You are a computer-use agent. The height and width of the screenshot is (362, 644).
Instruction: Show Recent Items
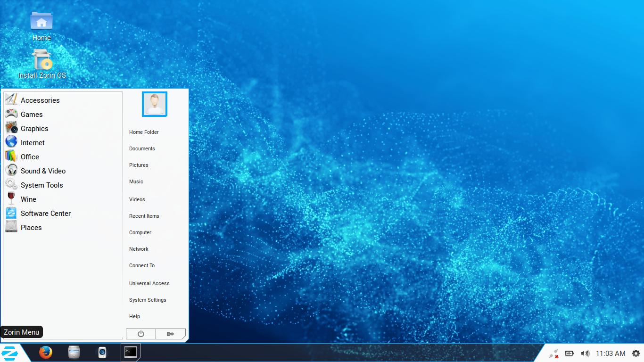pyautogui.click(x=144, y=216)
